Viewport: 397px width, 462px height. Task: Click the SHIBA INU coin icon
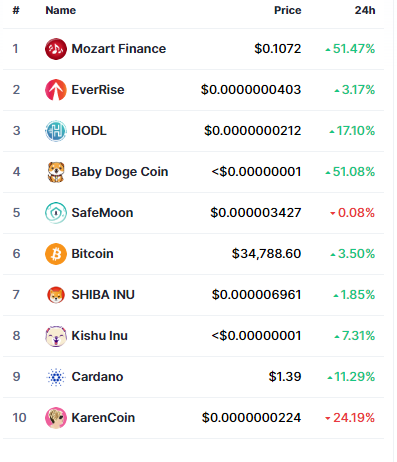tap(56, 295)
